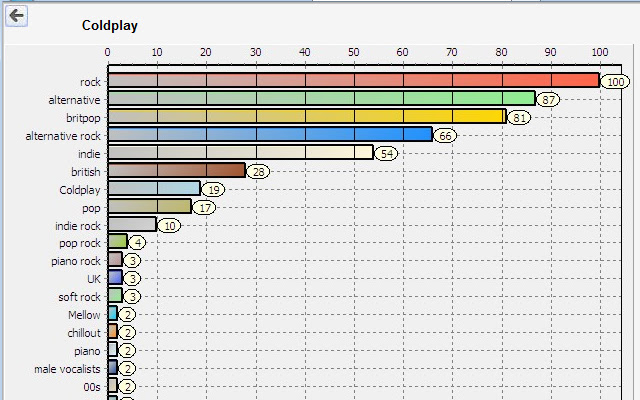640x400 pixels.
Task: Click the 'male vocalists' tag label
Action: point(67,369)
